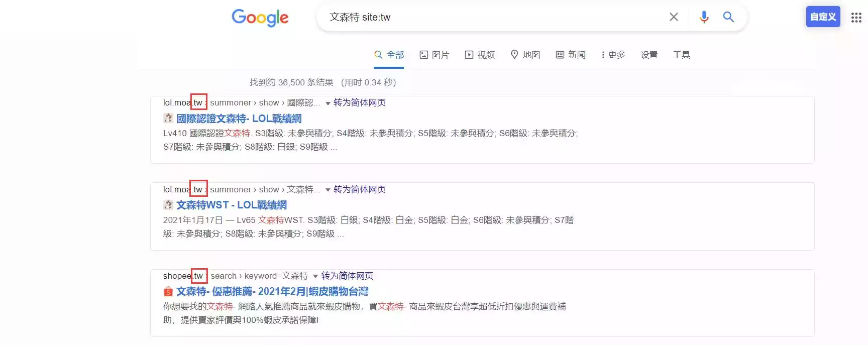Expand dropdown arrow beside keyword=文森特 breadcrumb
This screenshot has width=868, height=345.
(x=315, y=276)
